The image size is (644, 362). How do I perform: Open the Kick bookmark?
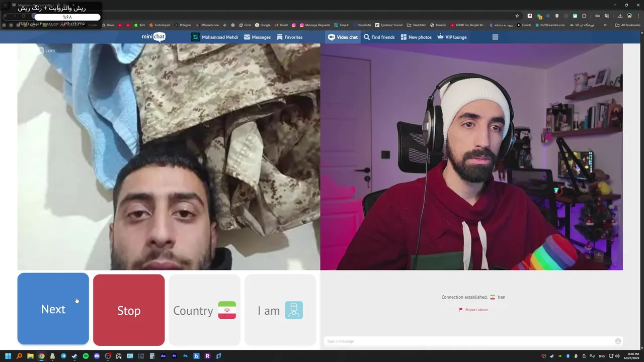point(139,25)
